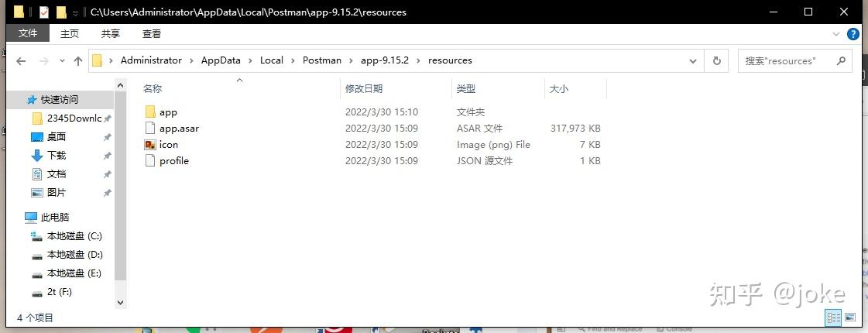Click the Back navigation arrow
The height and width of the screenshot is (333, 868).
21,61
